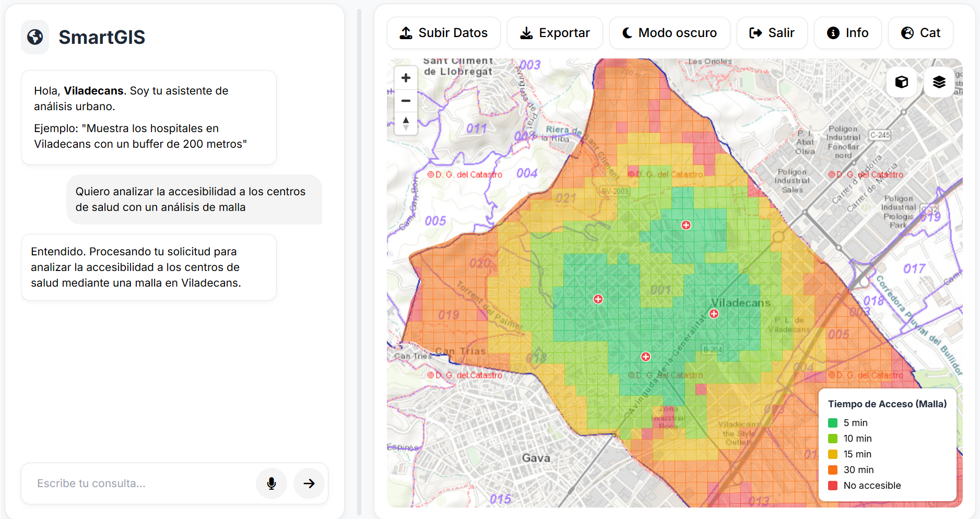Click the map tilt arrows control

point(406,124)
